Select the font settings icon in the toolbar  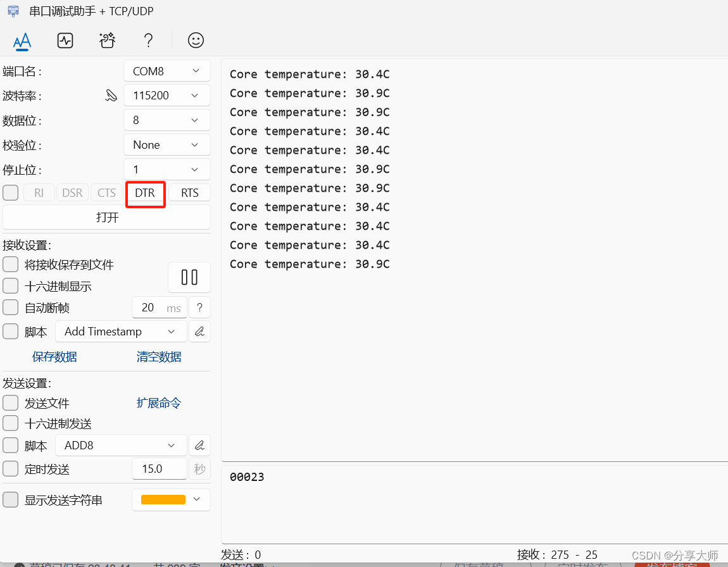(22, 40)
